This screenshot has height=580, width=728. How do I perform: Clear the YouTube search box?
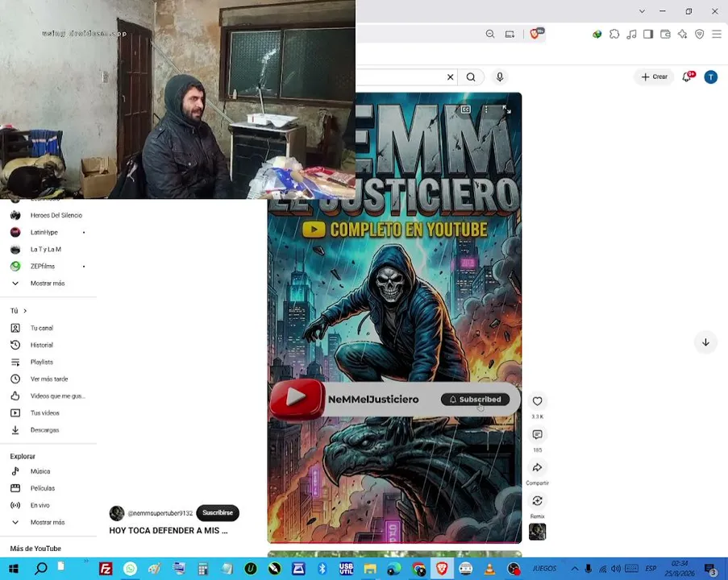450,77
